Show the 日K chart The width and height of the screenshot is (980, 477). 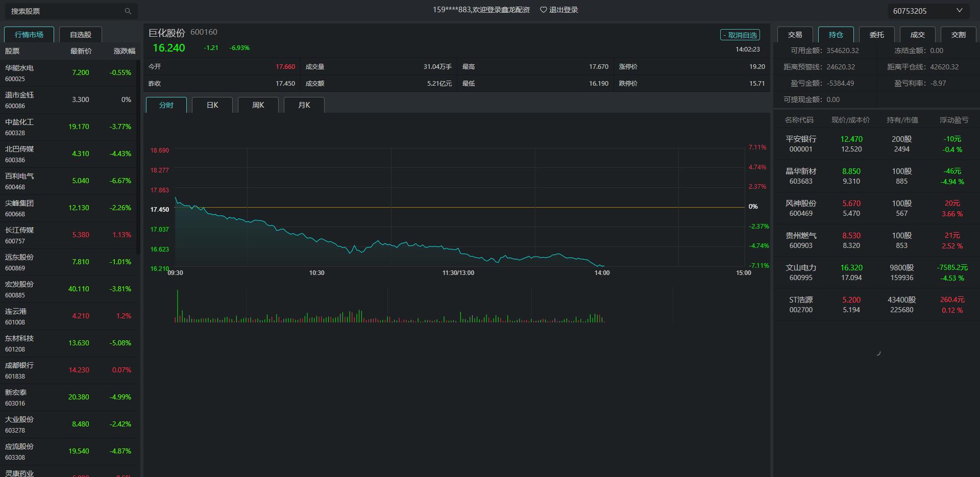(212, 105)
